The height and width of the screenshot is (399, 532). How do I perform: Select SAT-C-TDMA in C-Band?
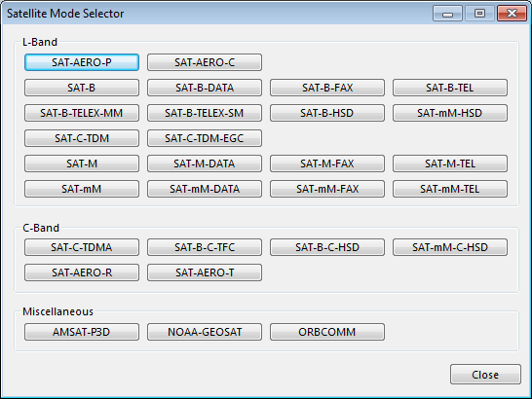82,247
